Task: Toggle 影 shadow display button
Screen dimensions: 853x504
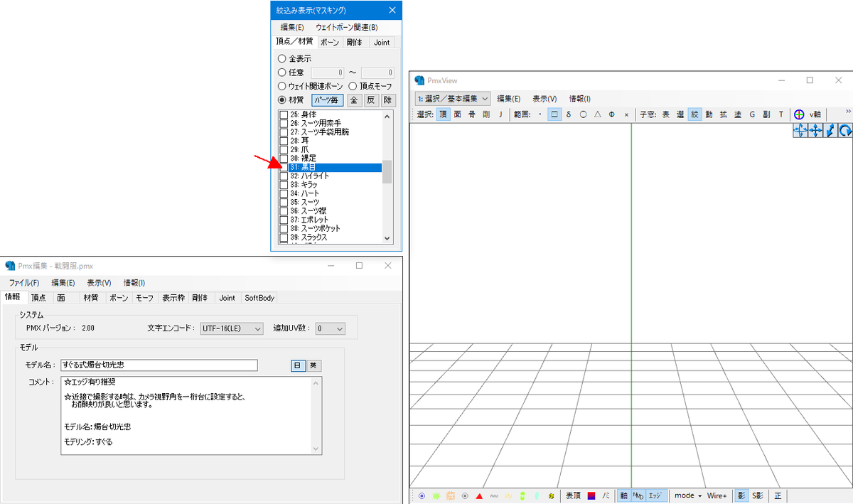Action: pos(741,495)
